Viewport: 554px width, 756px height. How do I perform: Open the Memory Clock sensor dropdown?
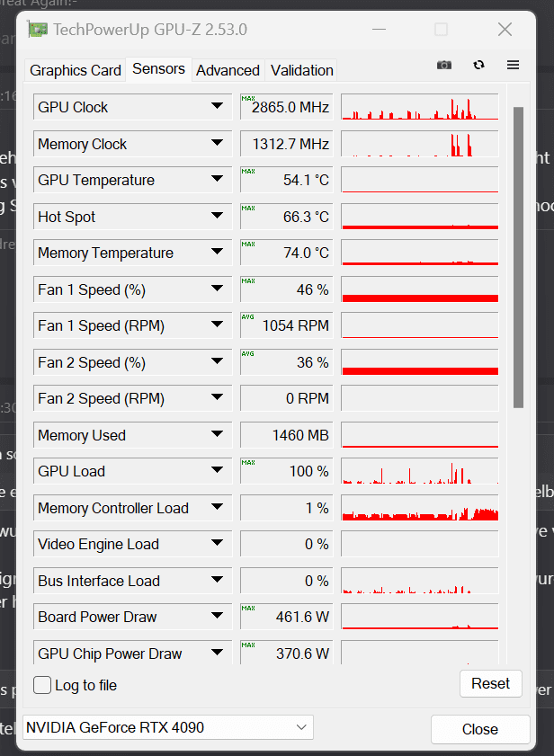click(x=217, y=143)
